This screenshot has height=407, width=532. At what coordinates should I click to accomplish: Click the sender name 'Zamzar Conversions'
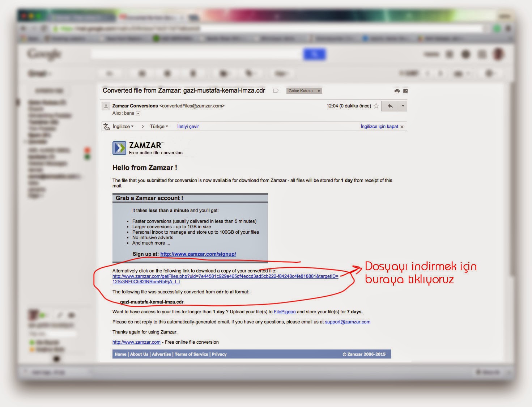point(135,106)
